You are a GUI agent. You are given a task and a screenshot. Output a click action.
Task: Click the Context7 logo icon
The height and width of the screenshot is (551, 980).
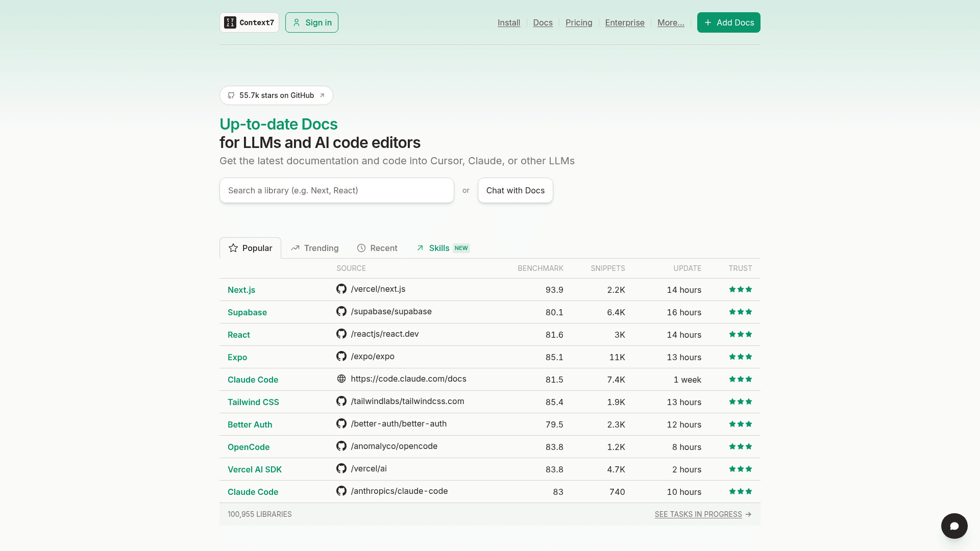pyautogui.click(x=230, y=22)
